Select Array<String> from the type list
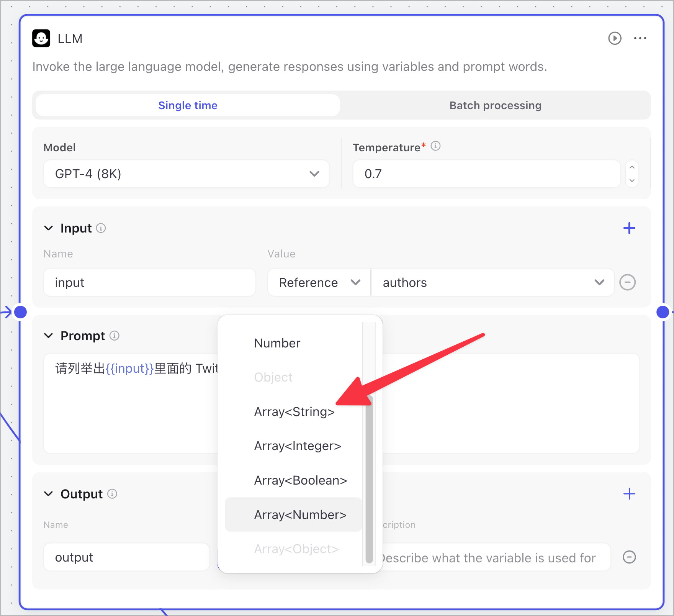Image resolution: width=674 pixels, height=616 pixels. click(294, 412)
